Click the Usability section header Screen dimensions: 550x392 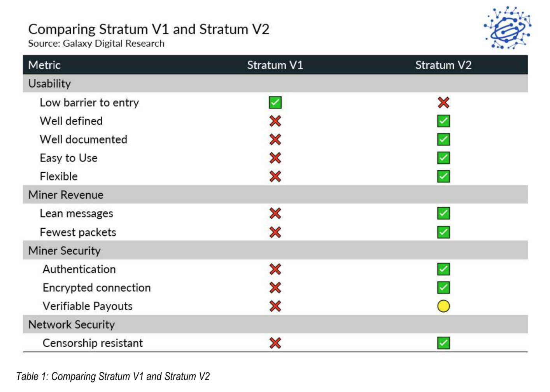(275, 84)
